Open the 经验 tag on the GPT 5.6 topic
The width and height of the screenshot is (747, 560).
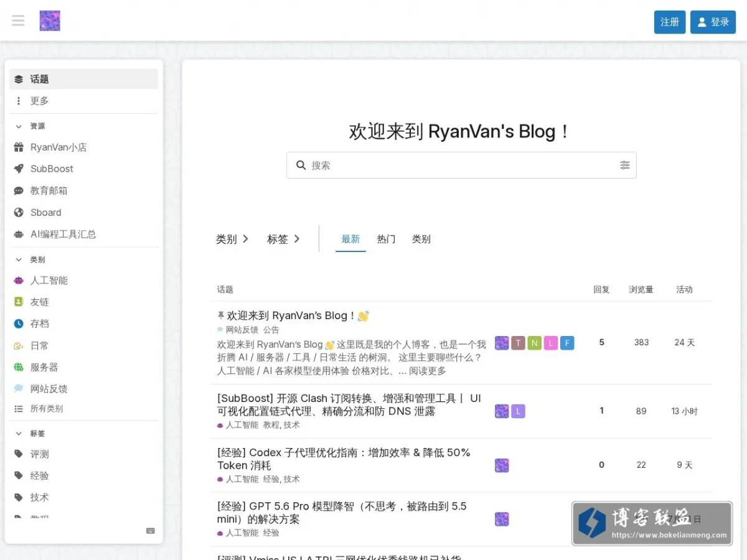pyautogui.click(x=271, y=533)
